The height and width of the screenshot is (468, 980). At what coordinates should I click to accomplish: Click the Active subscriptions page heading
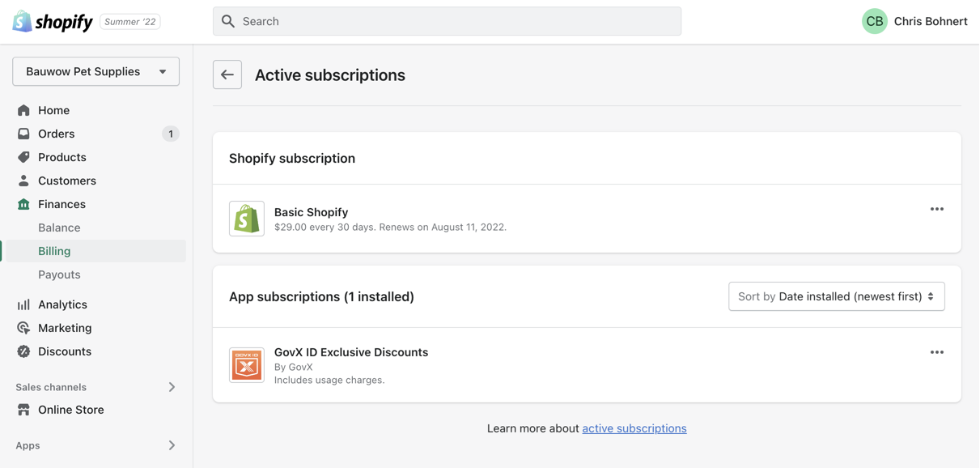pyautogui.click(x=330, y=74)
